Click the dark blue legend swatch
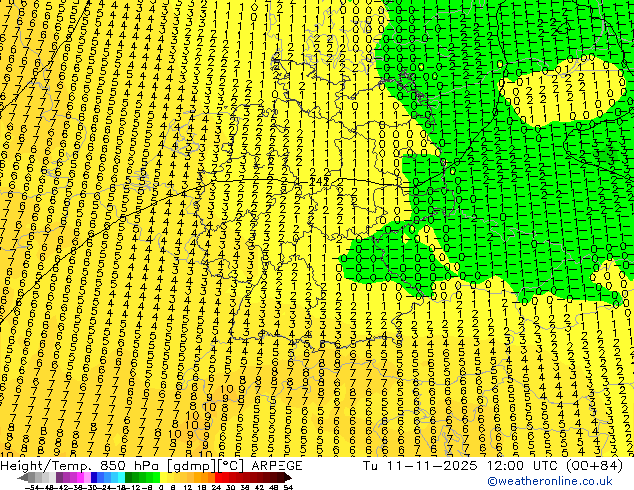 [94, 477]
